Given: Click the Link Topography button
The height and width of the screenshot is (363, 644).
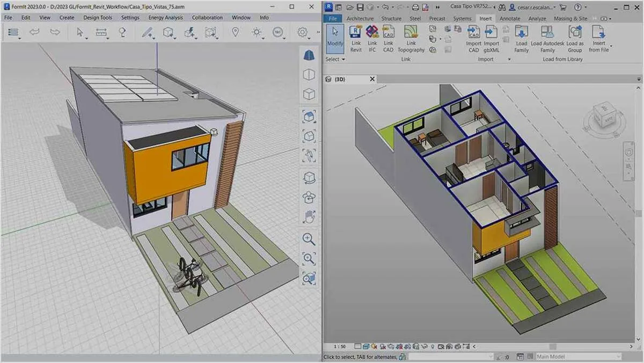Looking at the screenshot, I should [411, 39].
